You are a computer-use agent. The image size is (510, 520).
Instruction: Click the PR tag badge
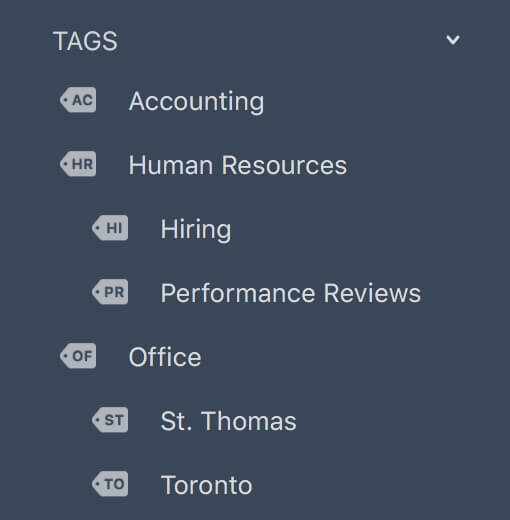click(110, 292)
